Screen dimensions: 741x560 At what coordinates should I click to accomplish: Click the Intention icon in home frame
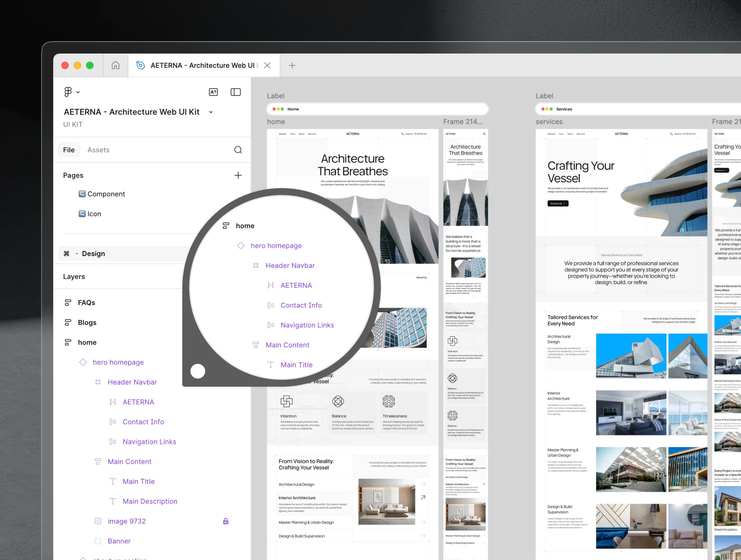click(287, 401)
